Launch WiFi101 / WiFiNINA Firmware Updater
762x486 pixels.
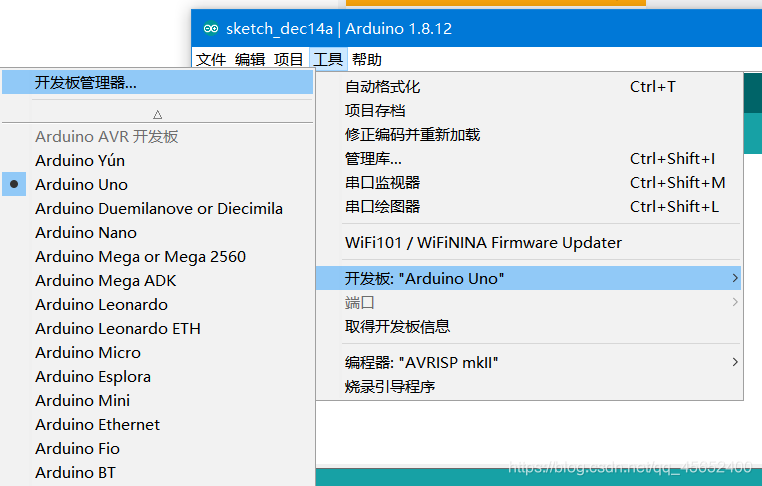tap(529, 242)
